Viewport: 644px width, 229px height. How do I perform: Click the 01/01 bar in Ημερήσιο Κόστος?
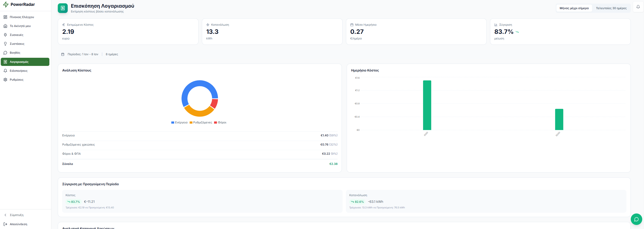coord(427,106)
